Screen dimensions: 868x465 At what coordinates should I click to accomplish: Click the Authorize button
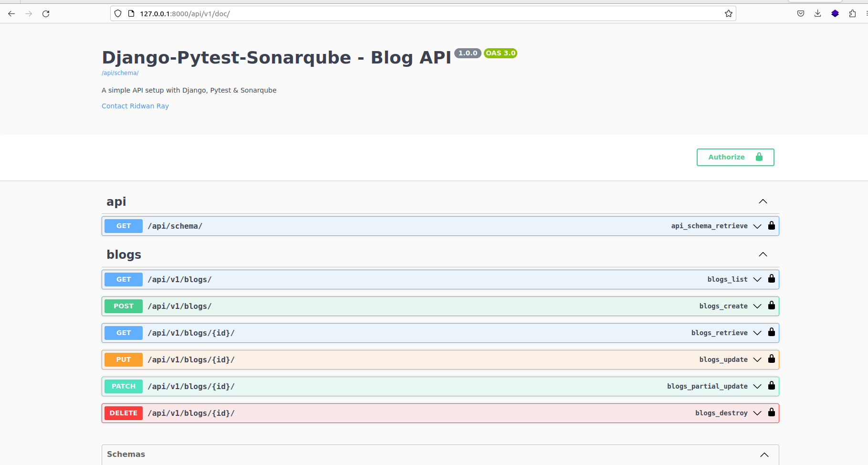735,157
